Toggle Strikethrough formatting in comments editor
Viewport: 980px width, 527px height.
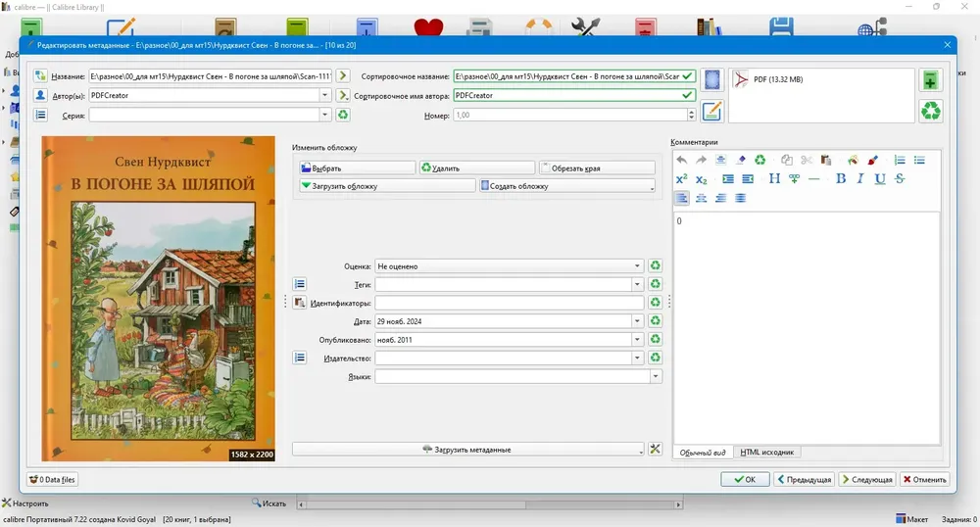point(900,178)
